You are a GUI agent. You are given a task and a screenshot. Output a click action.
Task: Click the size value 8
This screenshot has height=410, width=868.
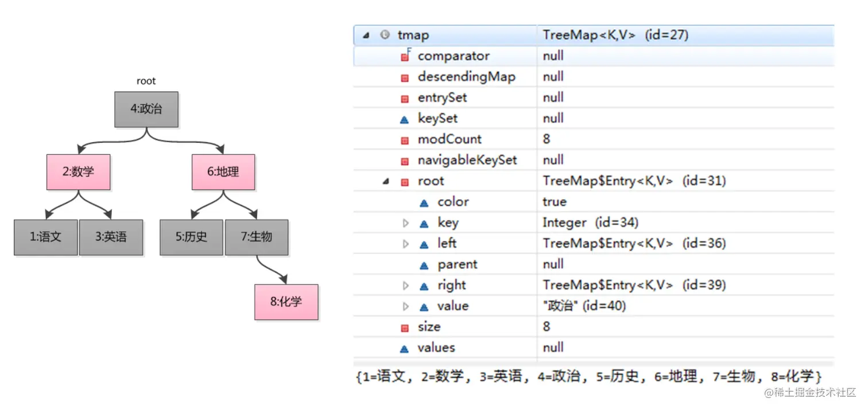547,327
